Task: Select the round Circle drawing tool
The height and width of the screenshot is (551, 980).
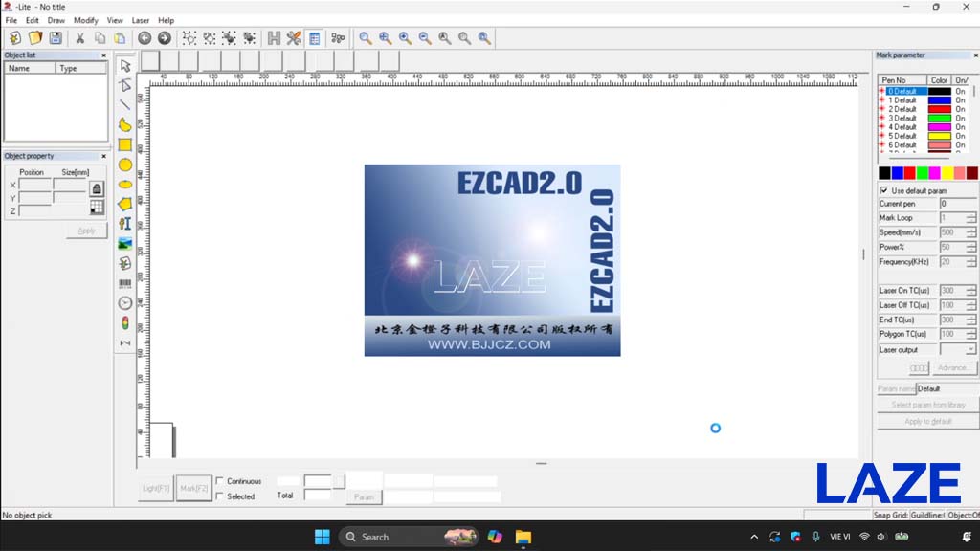Action: [x=125, y=165]
